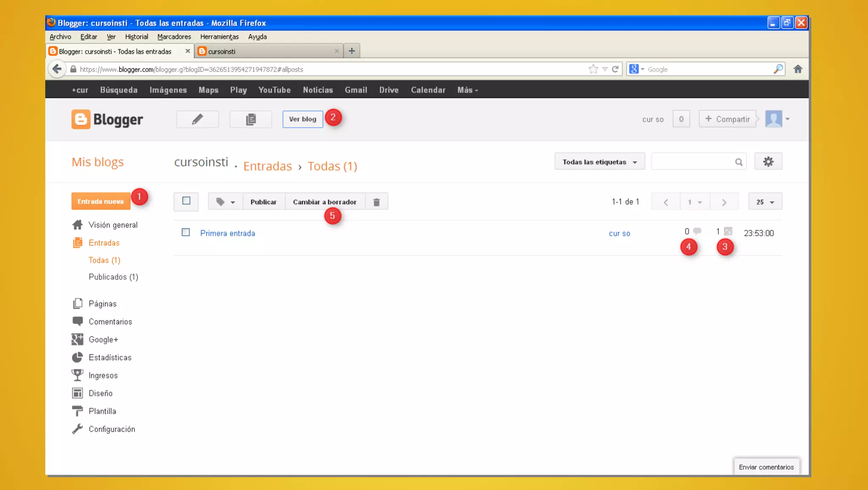Click the Blogger logo

(x=107, y=120)
